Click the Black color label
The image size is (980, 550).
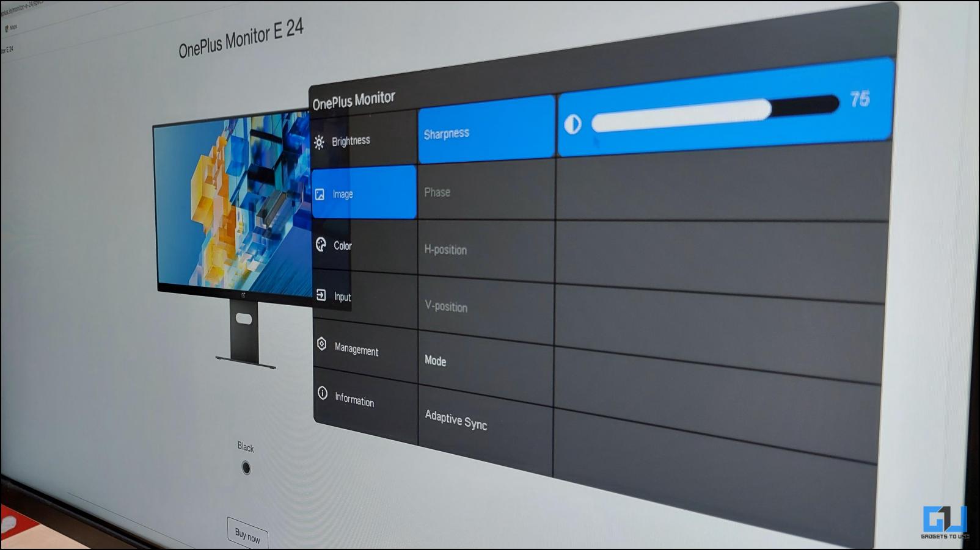tap(246, 447)
